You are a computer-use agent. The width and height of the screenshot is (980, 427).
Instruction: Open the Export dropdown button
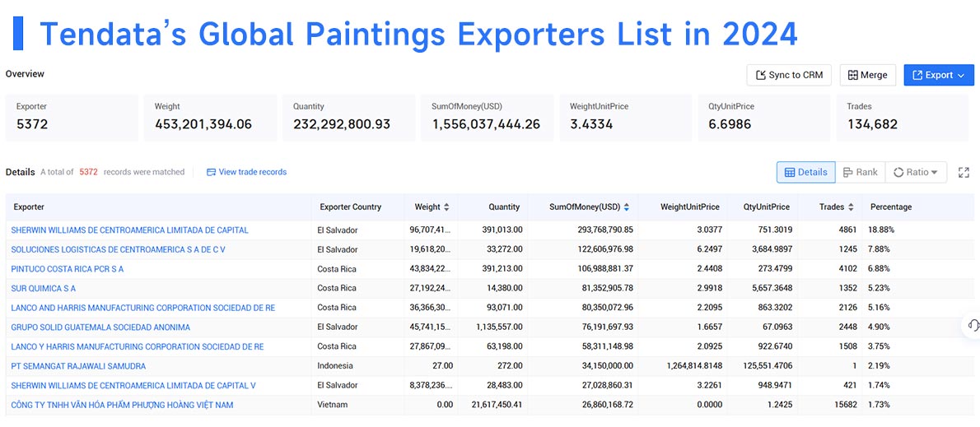tap(939, 75)
